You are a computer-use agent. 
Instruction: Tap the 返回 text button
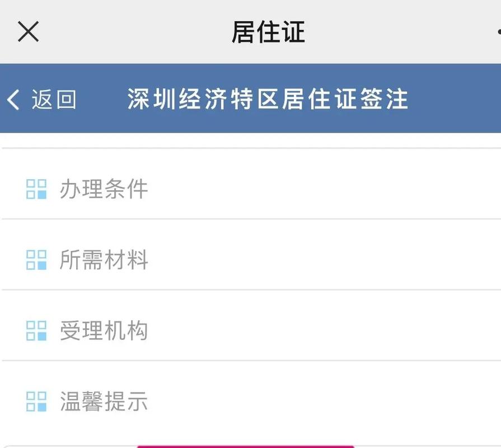[x=54, y=100]
